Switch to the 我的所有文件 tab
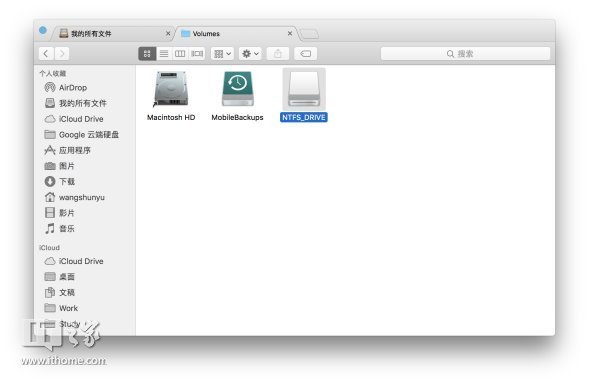The height and width of the screenshot is (385, 590). coord(113,34)
